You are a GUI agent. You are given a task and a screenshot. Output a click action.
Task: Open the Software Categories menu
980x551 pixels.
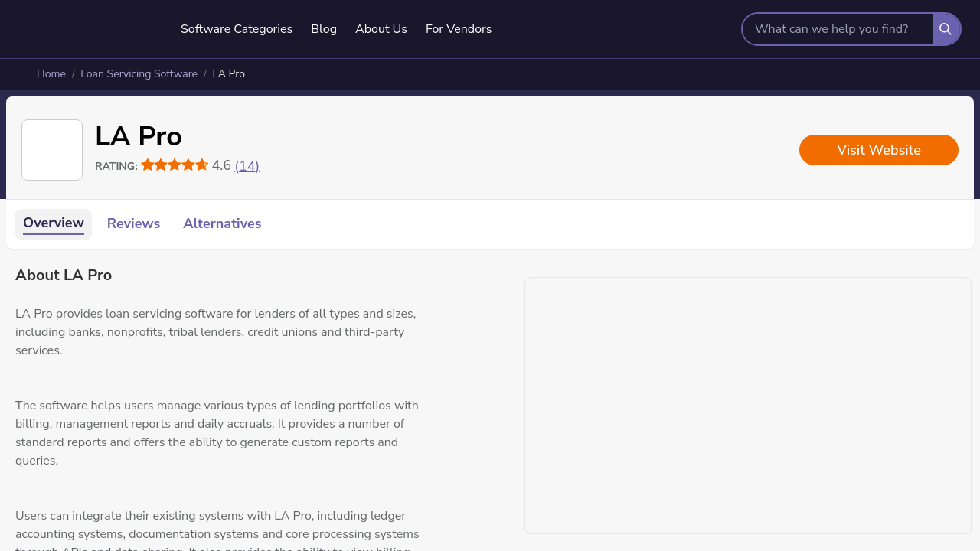pos(237,29)
